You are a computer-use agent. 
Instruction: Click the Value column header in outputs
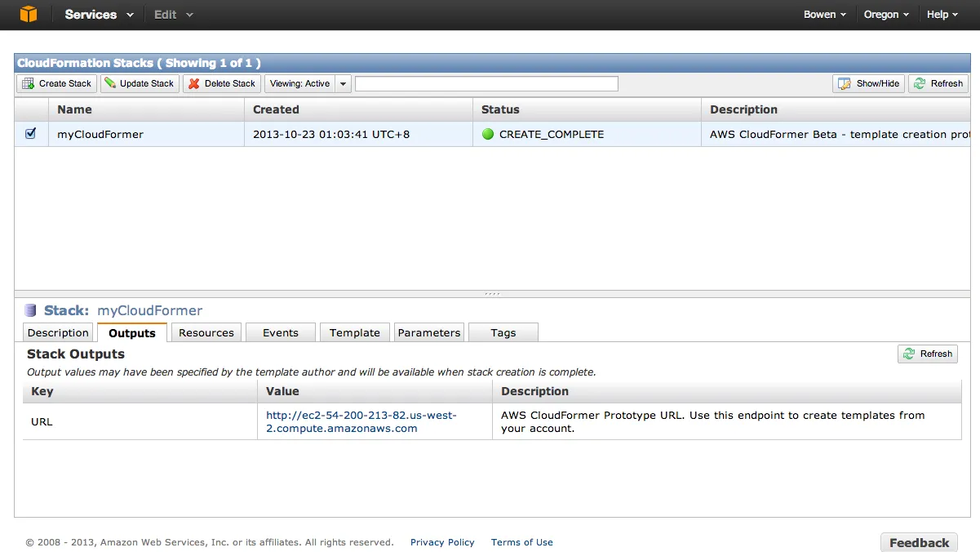coord(375,391)
